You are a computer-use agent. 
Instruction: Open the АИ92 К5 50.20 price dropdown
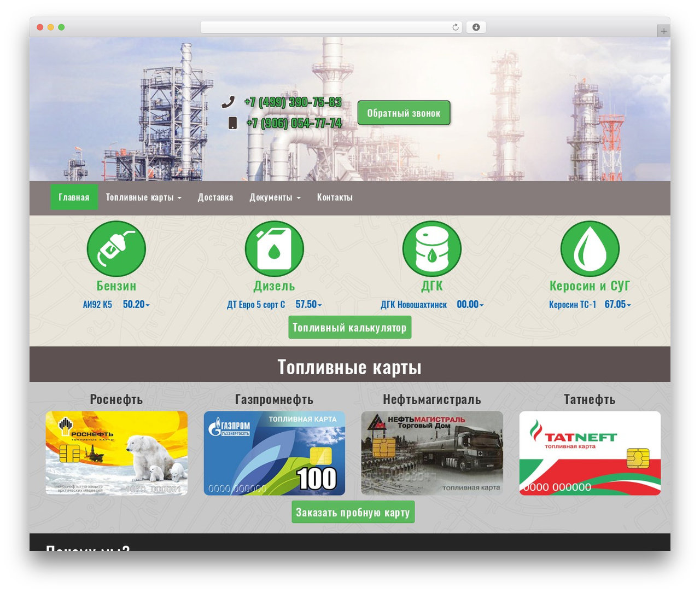pyautogui.click(x=116, y=305)
